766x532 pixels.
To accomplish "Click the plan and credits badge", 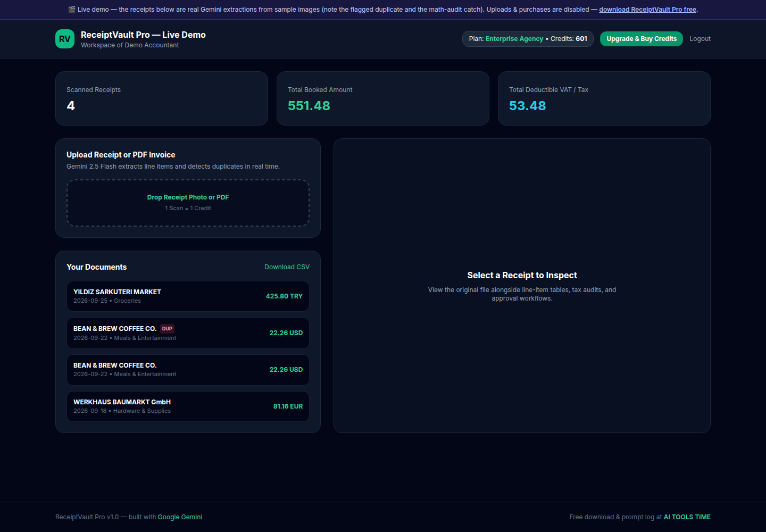I will click(x=528, y=39).
